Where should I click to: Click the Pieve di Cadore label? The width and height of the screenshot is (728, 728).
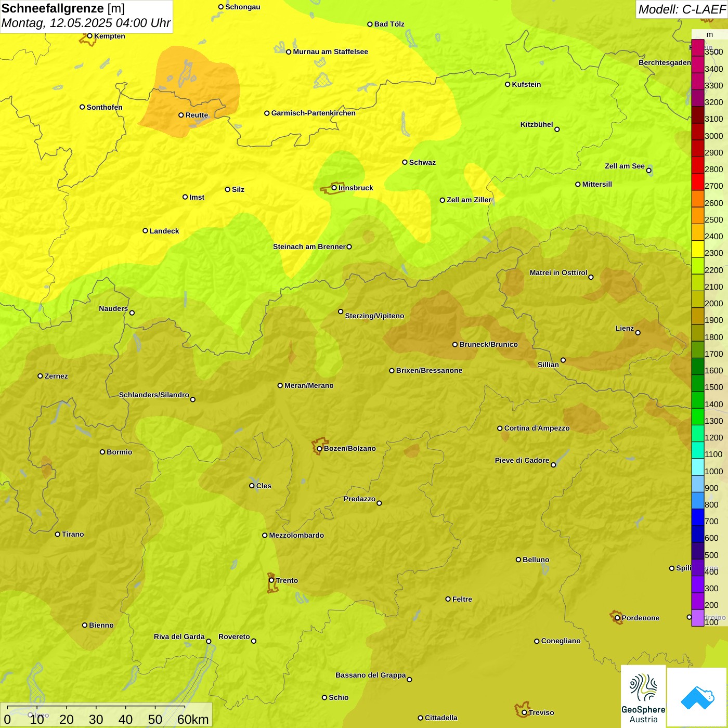click(522, 460)
